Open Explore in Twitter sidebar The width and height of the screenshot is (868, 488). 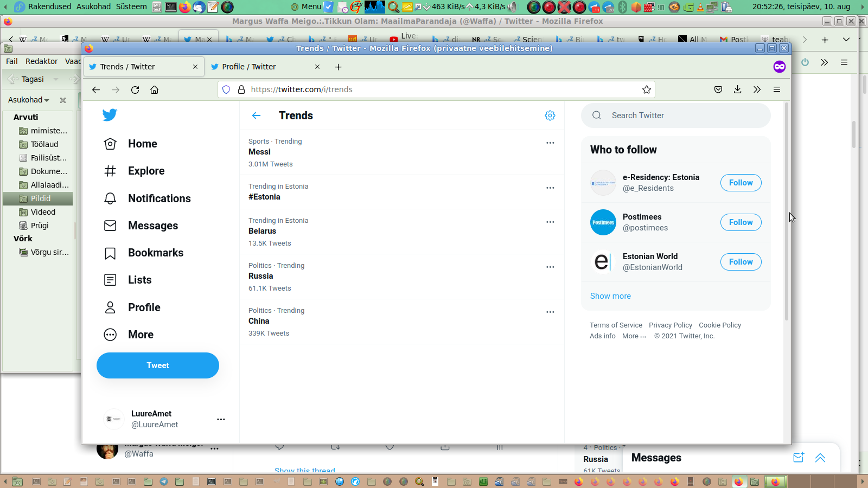pos(134,171)
